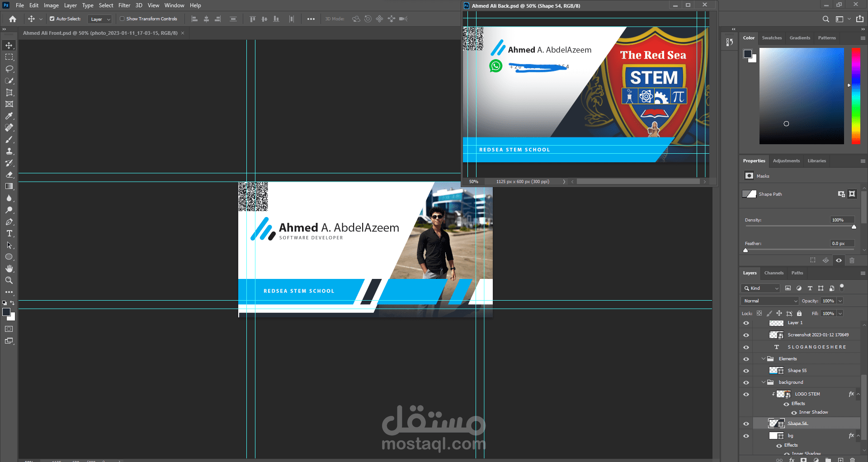Screen dimensions: 868x462
Task: Hide the Shape 54 layer
Action: tap(746, 424)
